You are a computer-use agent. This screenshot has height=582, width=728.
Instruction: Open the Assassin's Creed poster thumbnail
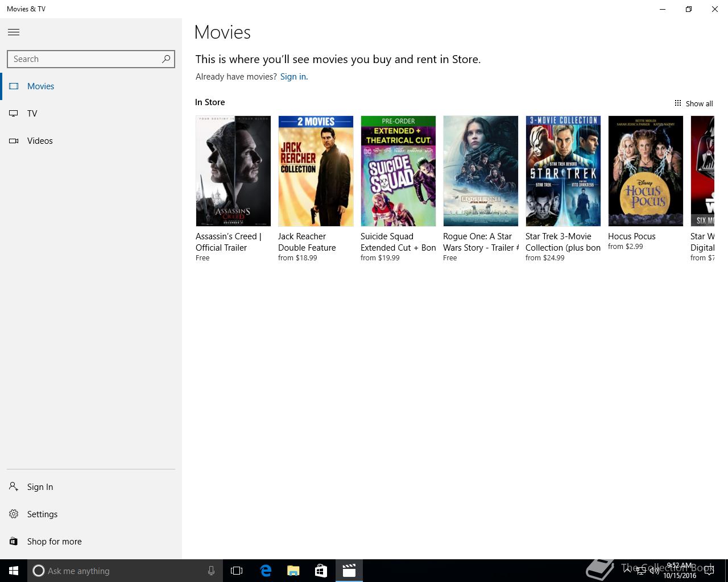pos(233,171)
